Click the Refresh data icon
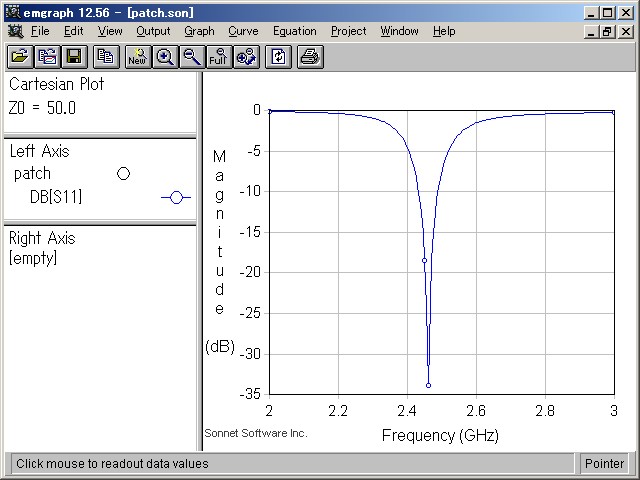The image size is (640, 480). [x=278, y=57]
